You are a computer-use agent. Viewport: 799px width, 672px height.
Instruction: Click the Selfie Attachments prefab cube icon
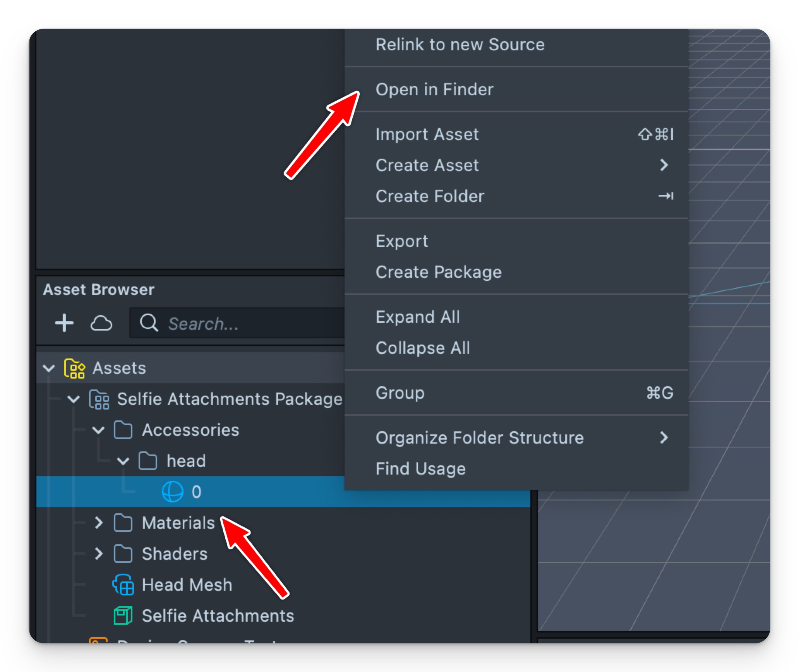(x=123, y=616)
